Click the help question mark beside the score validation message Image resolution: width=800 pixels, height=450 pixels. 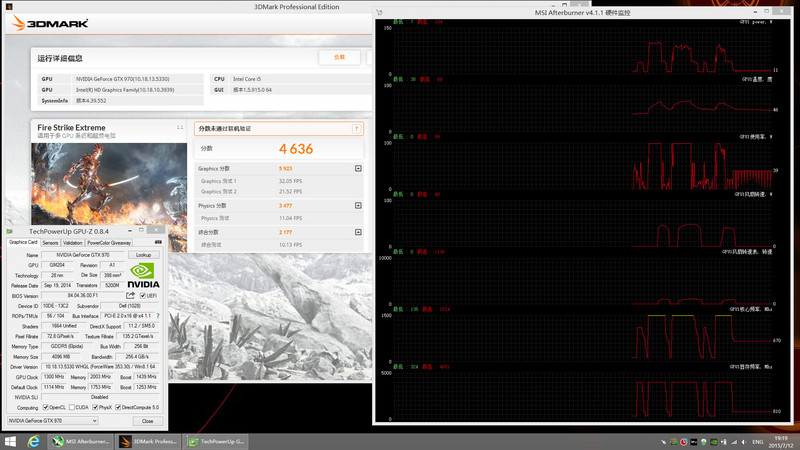(357, 129)
